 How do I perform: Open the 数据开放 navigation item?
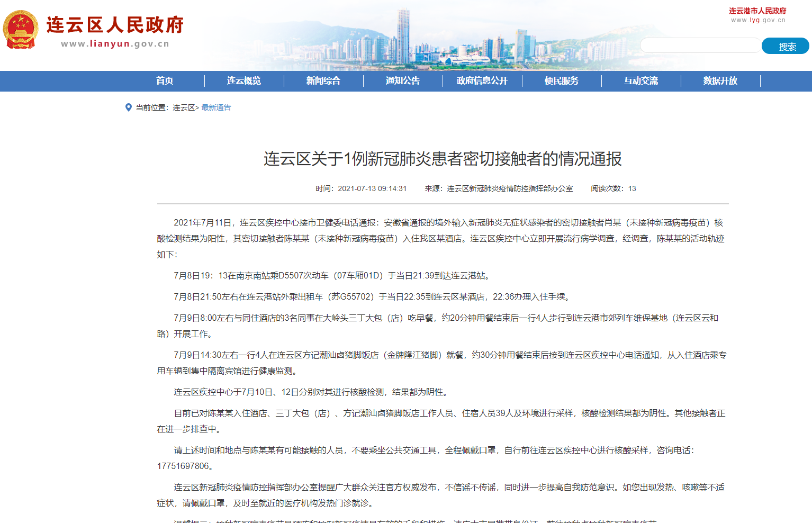(x=720, y=81)
